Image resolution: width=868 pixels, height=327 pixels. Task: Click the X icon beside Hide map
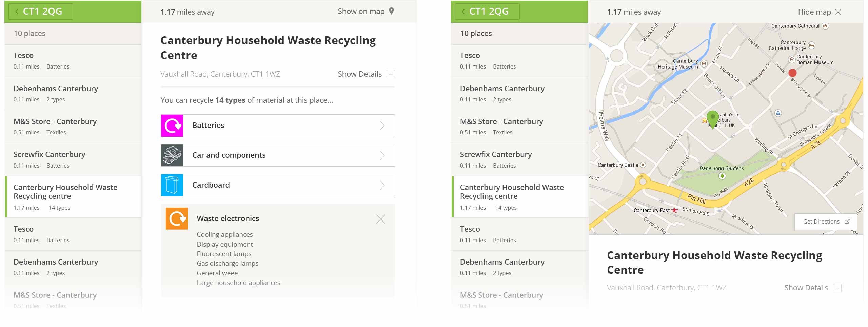click(838, 12)
